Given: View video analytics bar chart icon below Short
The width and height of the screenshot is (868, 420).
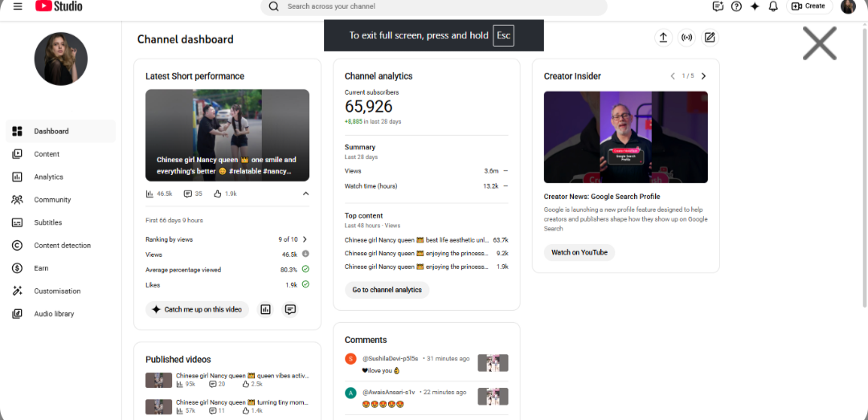Looking at the screenshot, I should coord(266,309).
